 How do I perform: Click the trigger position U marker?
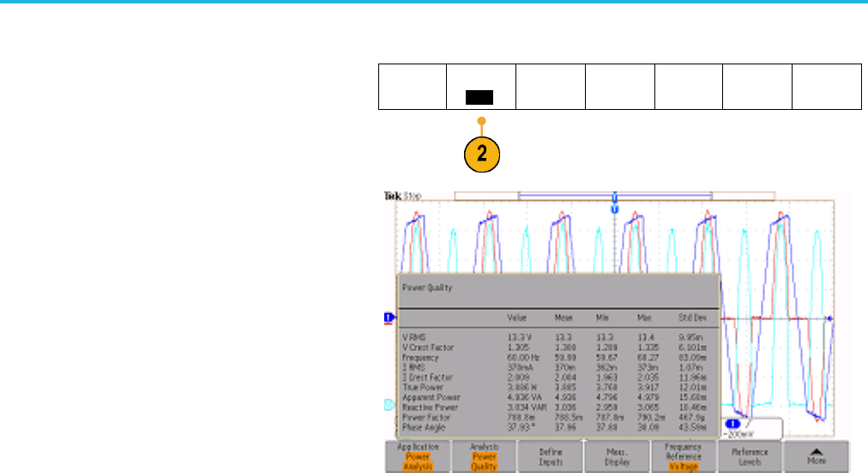614,208
